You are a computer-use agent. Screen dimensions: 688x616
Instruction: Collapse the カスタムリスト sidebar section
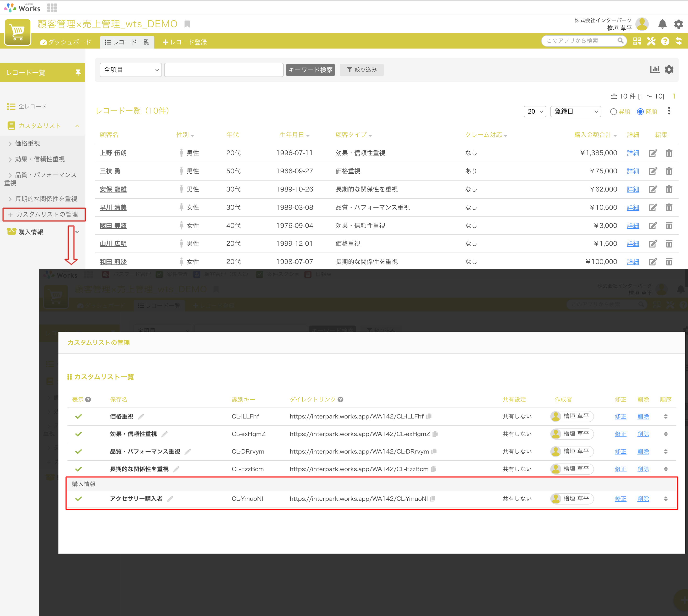pyautogui.click(x=77, y=126)
